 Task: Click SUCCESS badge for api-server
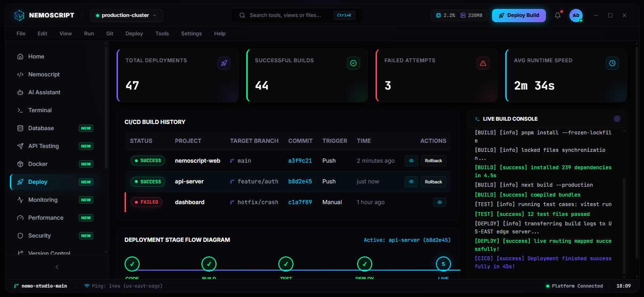pos(148,181)
